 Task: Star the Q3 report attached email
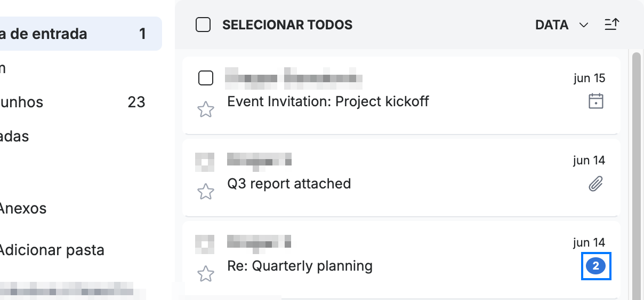206,191
